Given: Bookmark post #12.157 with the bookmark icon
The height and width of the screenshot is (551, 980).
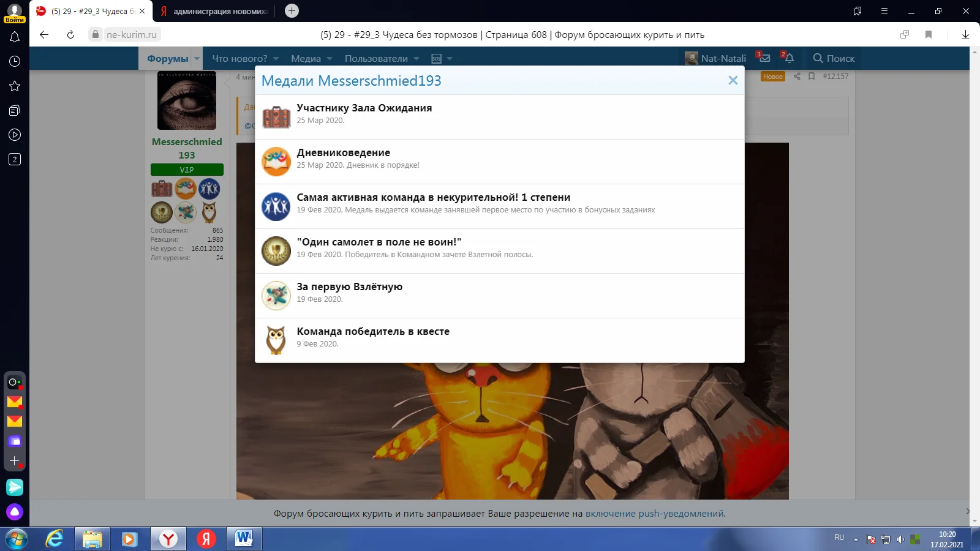Looking at the screenshot, I should 812,77.
